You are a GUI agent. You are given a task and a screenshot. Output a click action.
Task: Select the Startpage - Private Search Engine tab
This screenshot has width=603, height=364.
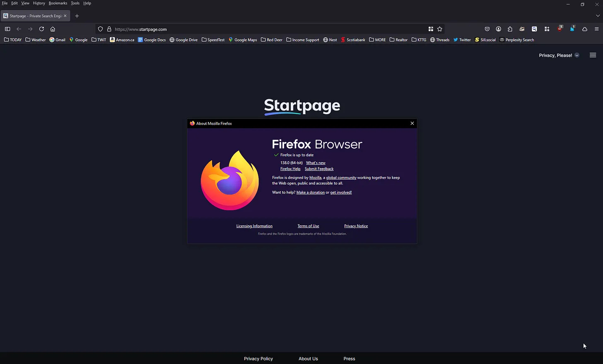point(35,16)
